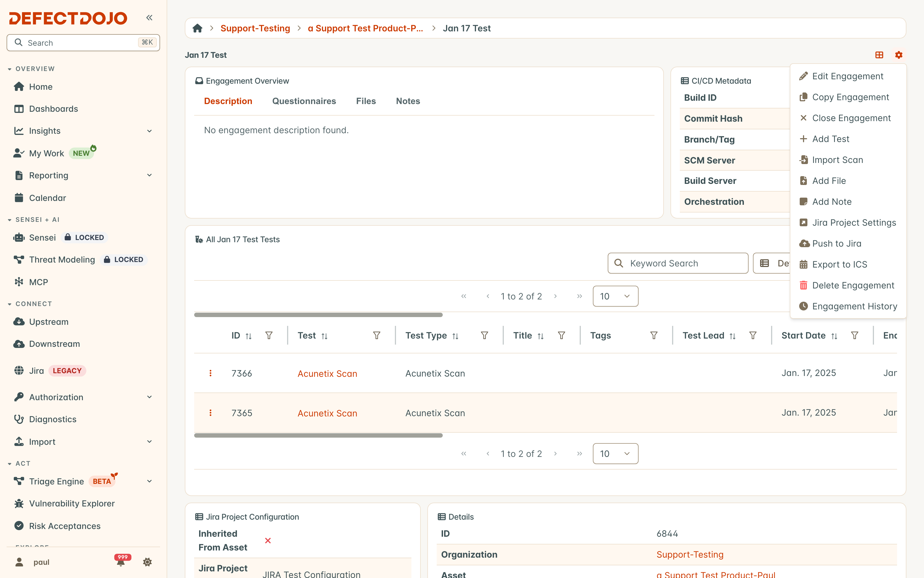The image size is (924, 578).
Task: Collapse the sidebar with double-chevron icon
Action: (149, 18)
